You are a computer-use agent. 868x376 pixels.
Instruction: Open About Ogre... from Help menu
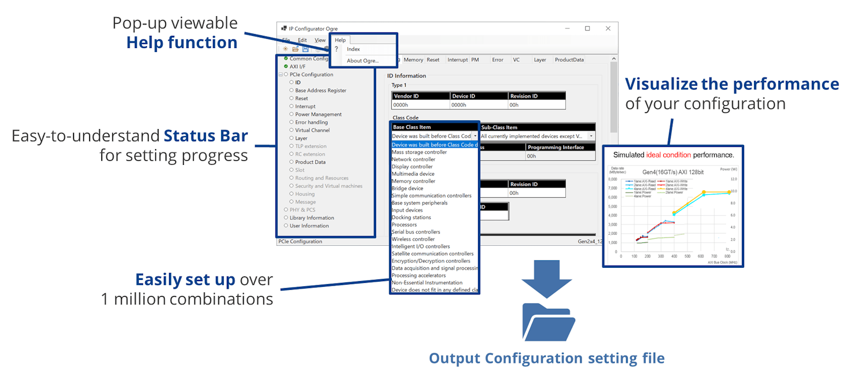362,61
